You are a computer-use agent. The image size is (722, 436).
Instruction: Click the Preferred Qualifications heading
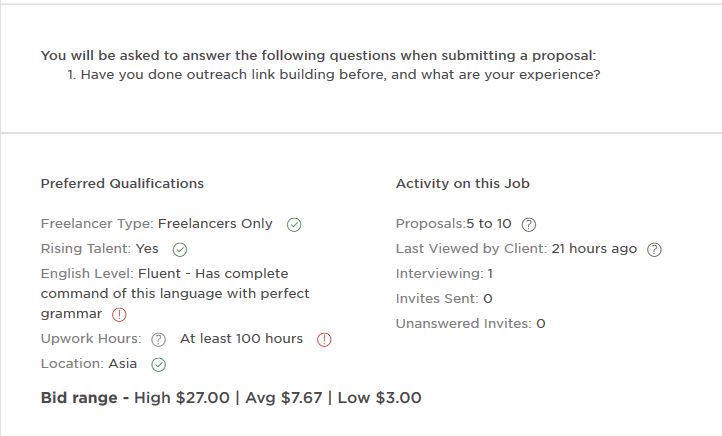pyautogui.click(x=122, y=184)
